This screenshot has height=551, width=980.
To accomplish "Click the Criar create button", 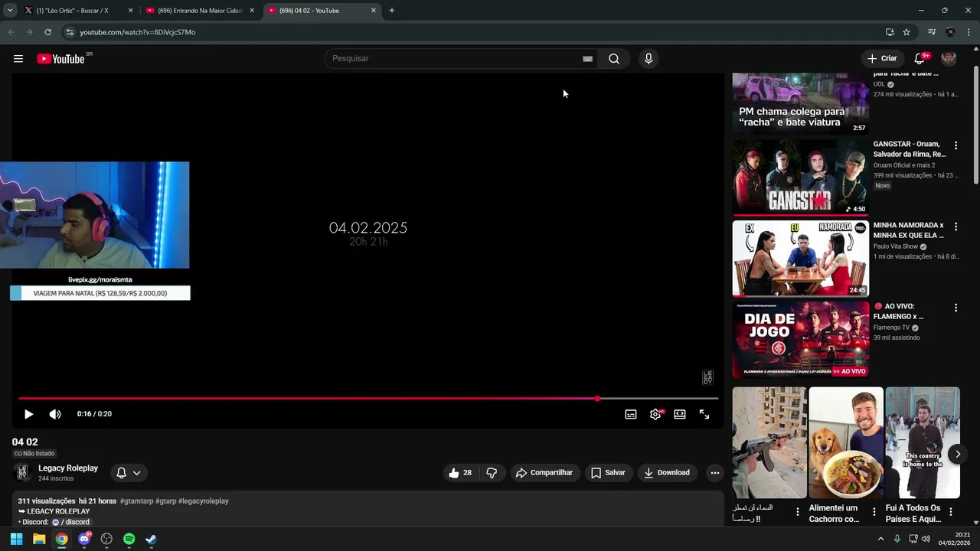I will [881, 59].
